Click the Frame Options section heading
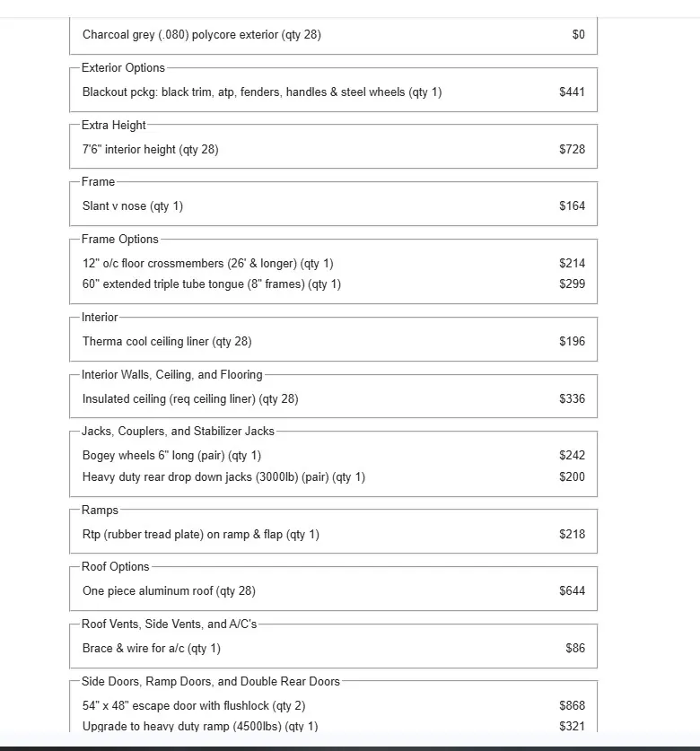700x751 pixels. 119,239
